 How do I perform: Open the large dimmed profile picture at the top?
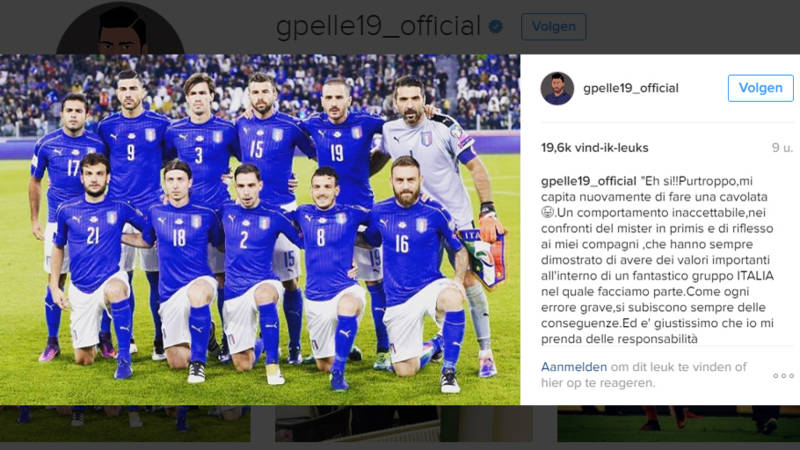tap(120, 29)
